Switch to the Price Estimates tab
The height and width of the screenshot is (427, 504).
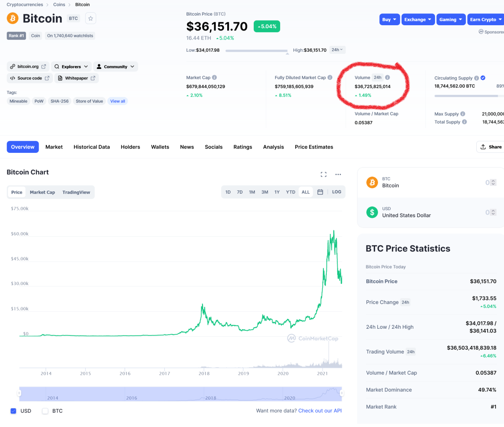point(314,147)
